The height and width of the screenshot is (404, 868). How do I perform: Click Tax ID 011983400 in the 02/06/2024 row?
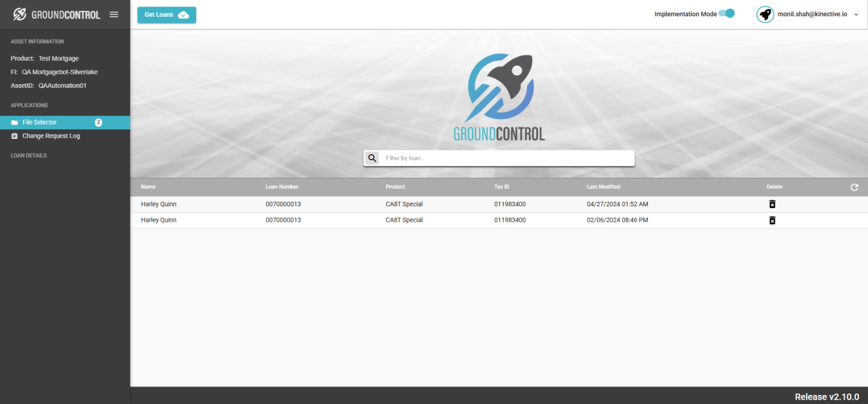click(510, 220)
